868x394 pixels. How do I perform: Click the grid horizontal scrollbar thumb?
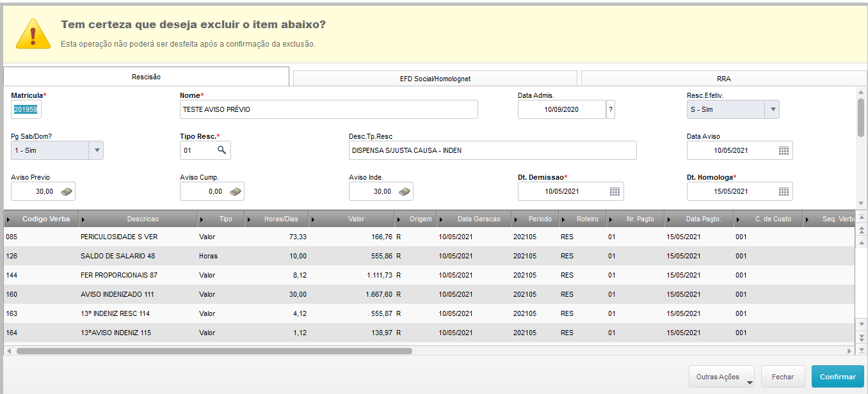tap(214, 351)
